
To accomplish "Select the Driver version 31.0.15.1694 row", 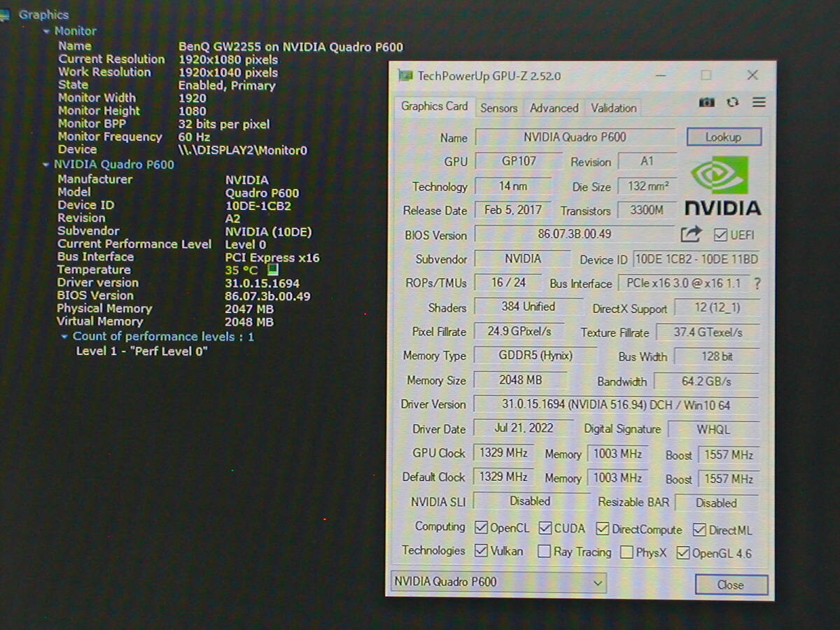I will (178, 283).
